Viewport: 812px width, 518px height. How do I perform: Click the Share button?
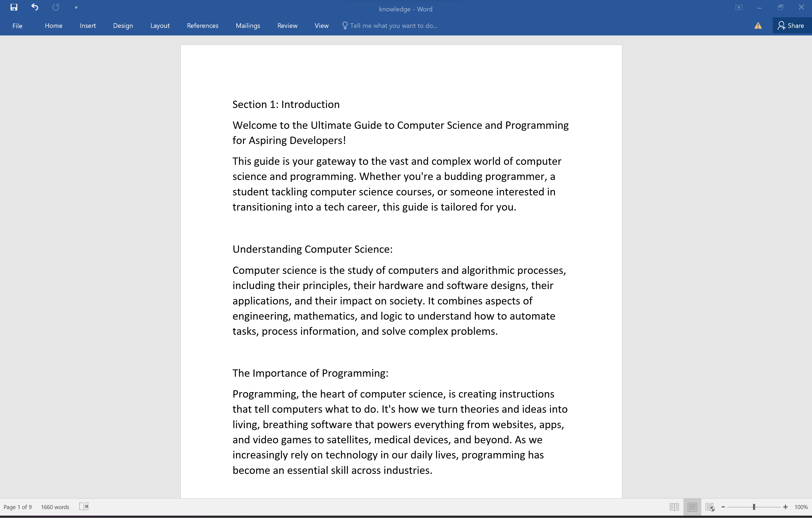tap(791, 26)
